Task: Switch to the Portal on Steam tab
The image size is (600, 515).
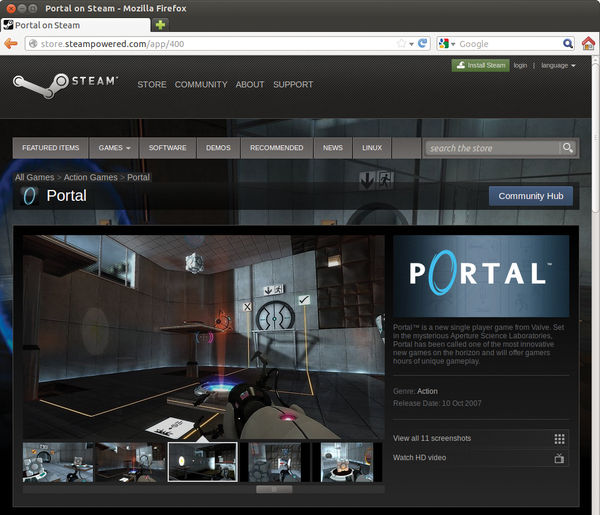Action: point(76,25)
